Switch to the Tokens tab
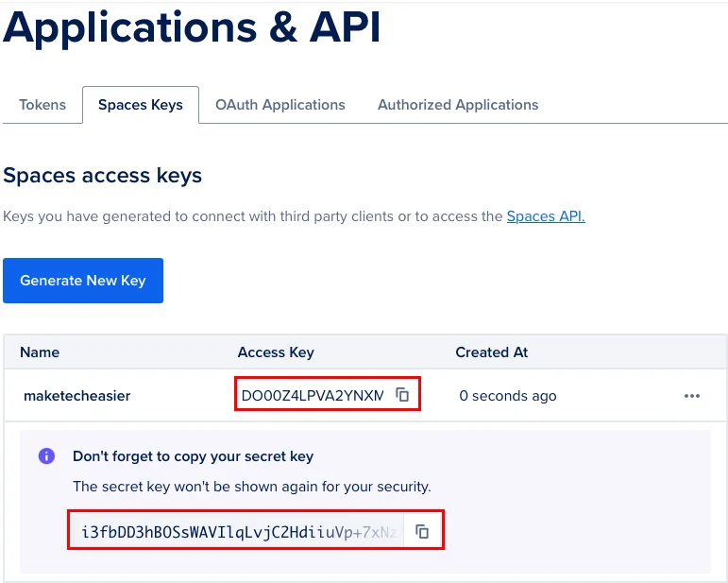 42,105
